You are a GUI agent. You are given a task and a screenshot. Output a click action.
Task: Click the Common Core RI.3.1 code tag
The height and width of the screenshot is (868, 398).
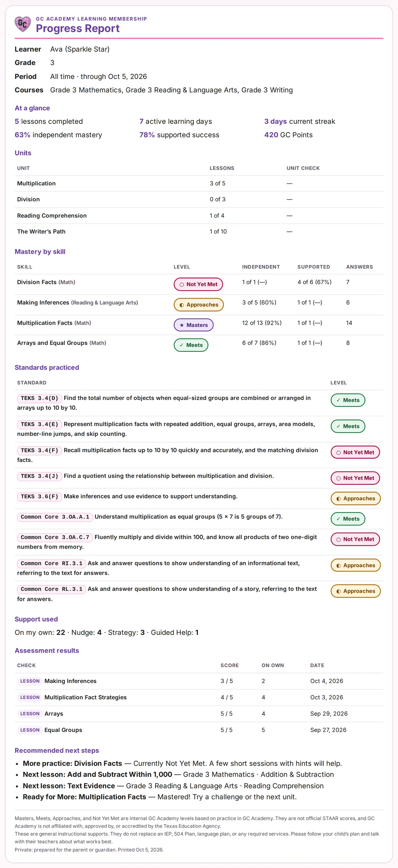coord(51,563)
